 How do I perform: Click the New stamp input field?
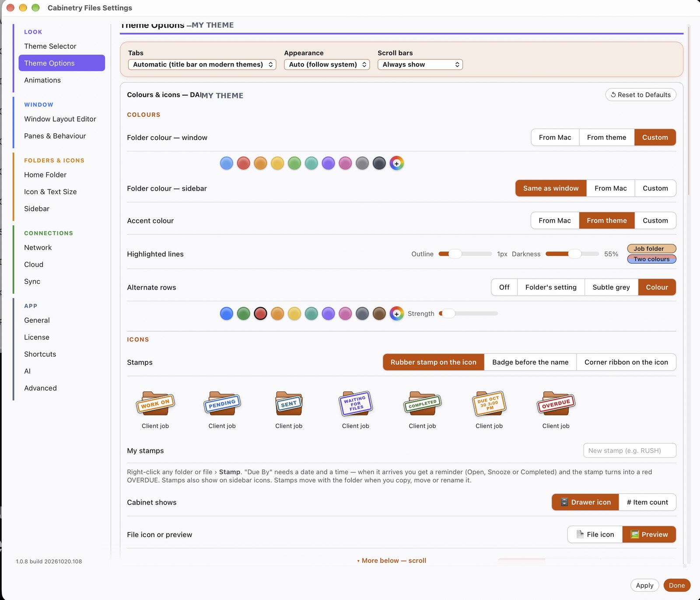coord(630,450)
